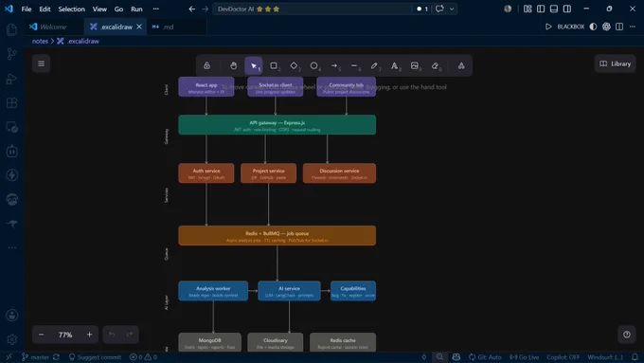The height and width of the screenshot is (363, 644).
Task: Navigate forward with the right arrow
Action: pos(206,9)
